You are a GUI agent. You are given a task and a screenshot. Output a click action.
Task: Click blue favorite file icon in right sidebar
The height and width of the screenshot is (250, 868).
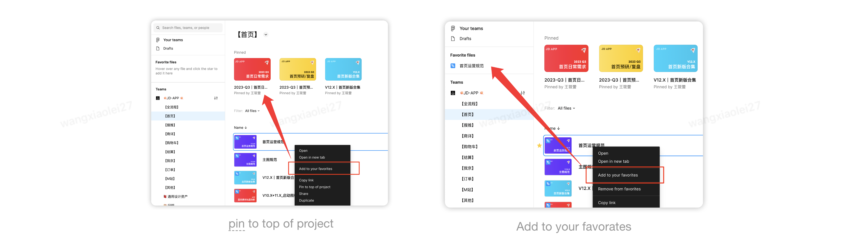[x=453, y=66]
